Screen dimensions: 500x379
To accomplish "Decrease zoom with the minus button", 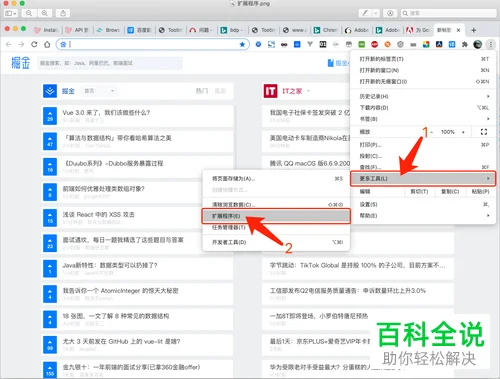I will 431,132.
